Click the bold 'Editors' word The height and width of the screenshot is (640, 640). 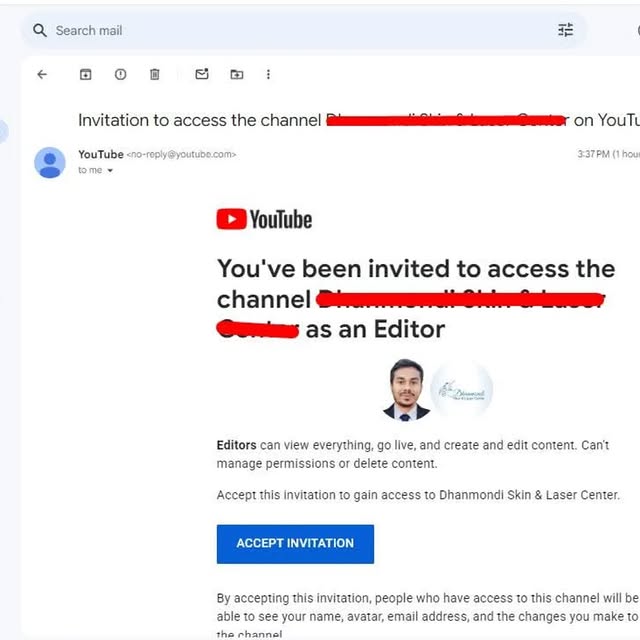coord(236,445)
